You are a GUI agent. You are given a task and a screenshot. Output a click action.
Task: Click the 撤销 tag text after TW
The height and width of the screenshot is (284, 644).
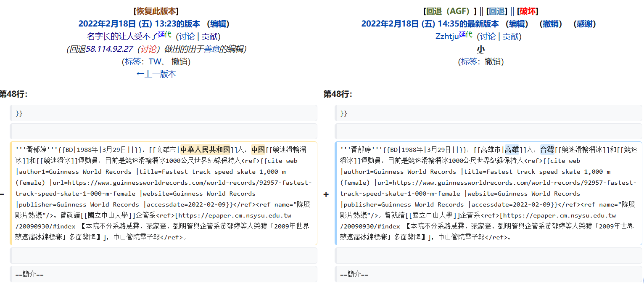tap(179, 61)
